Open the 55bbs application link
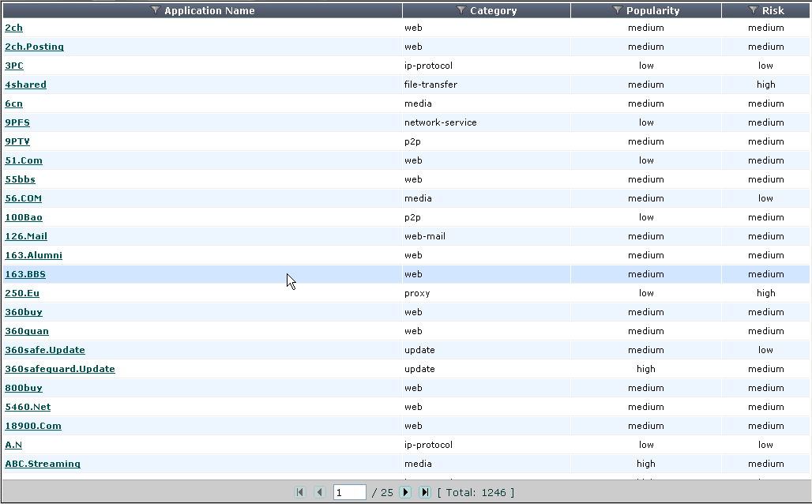The image size is (812, 504). [x=21, y=179]
